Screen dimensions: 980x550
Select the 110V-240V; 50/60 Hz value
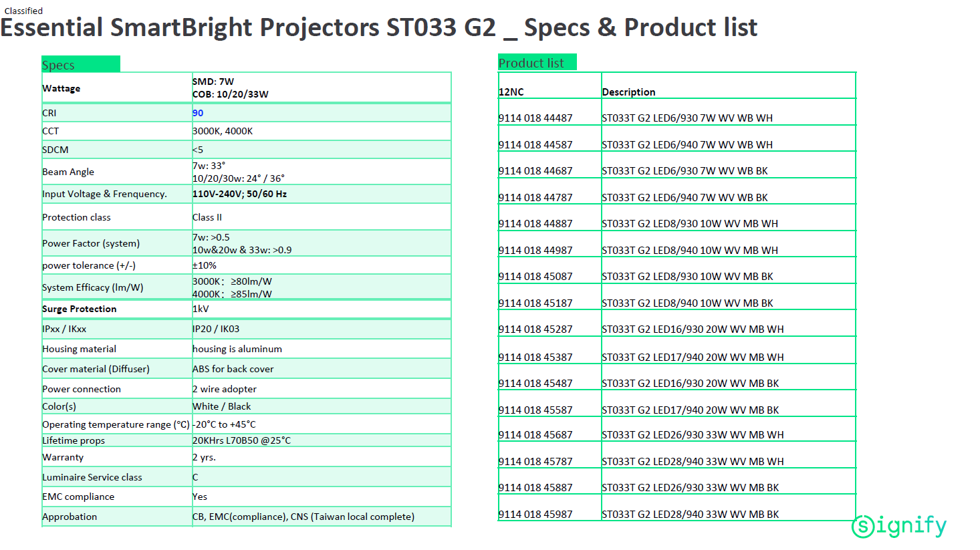[x=239, y=194]
